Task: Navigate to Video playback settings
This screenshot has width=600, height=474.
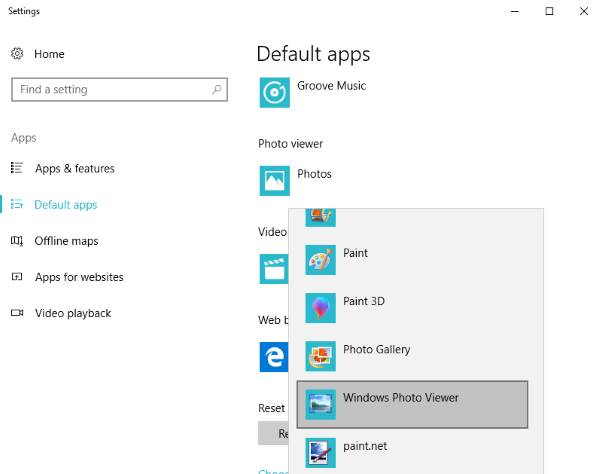Action: (73, 313)
